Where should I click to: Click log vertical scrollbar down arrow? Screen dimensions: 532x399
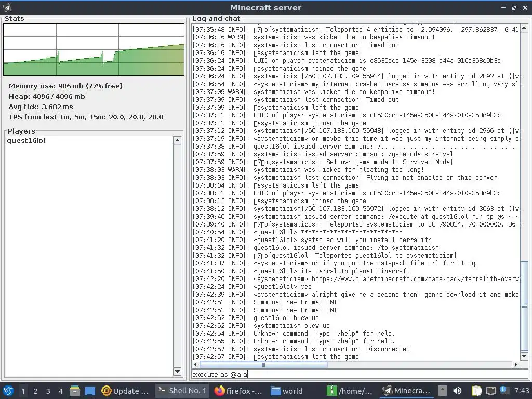point(524,356)
